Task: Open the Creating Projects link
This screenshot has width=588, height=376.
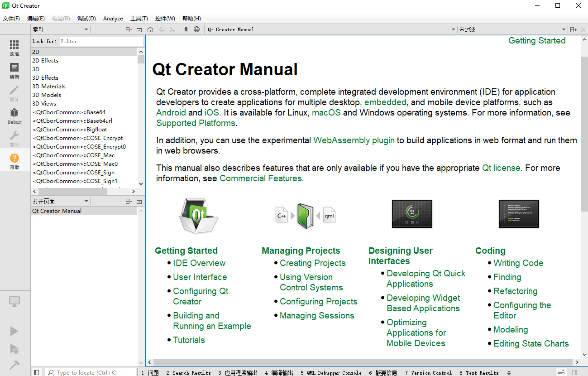Action: pyautogui.click(x=313, y=263)
